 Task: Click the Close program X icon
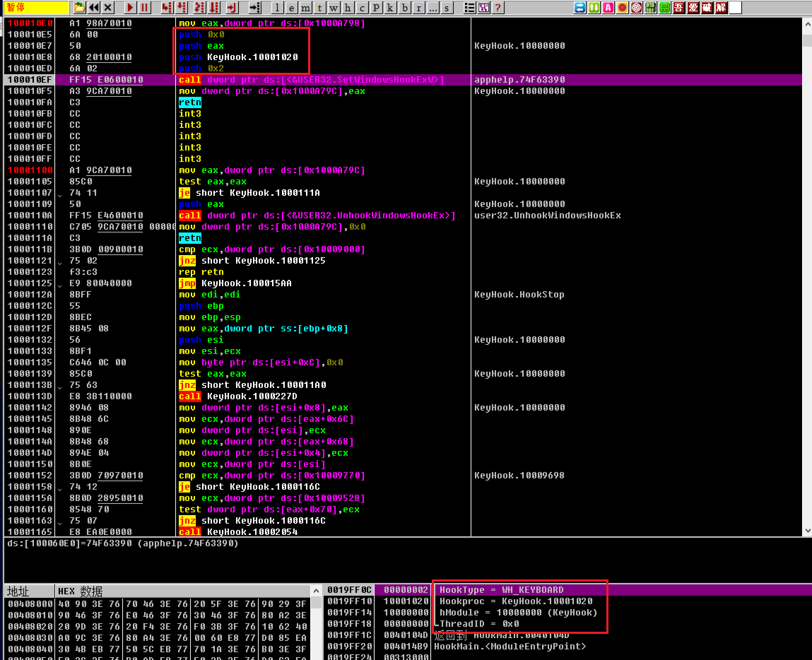(x=108, y=7)
